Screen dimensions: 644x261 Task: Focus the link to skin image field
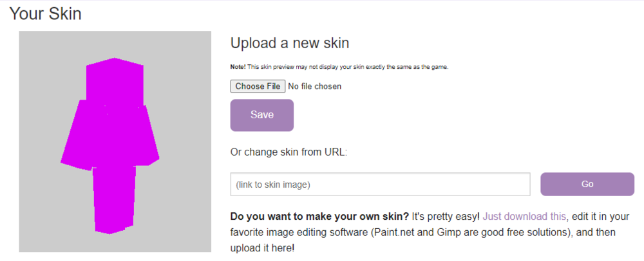381,184
